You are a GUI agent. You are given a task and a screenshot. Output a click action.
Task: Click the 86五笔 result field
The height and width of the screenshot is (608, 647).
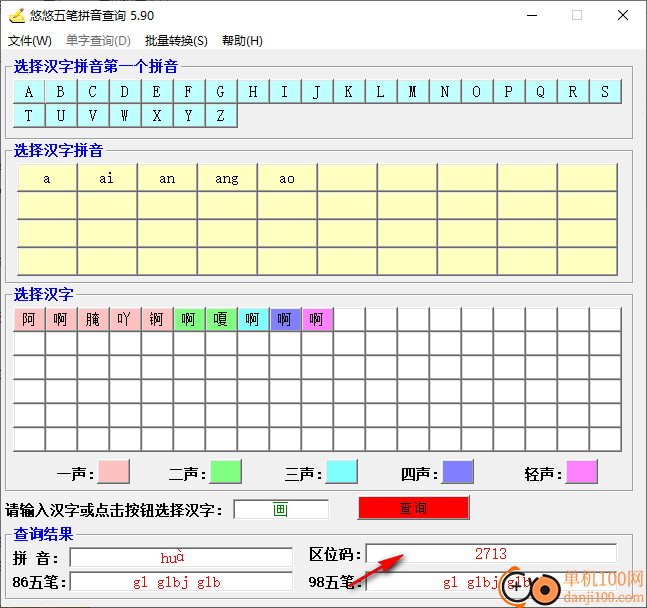point(181,582)
